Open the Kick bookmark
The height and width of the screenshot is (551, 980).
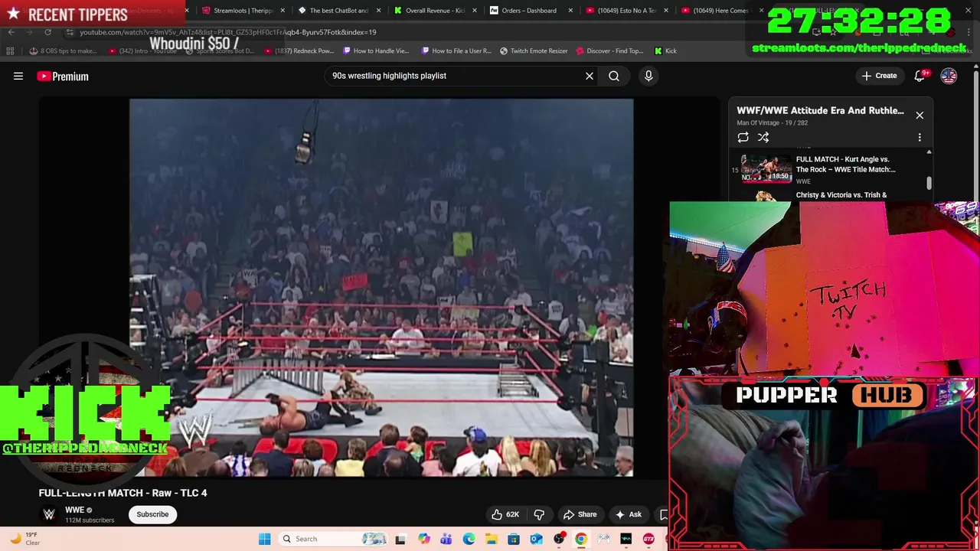[x=665, y=51]
